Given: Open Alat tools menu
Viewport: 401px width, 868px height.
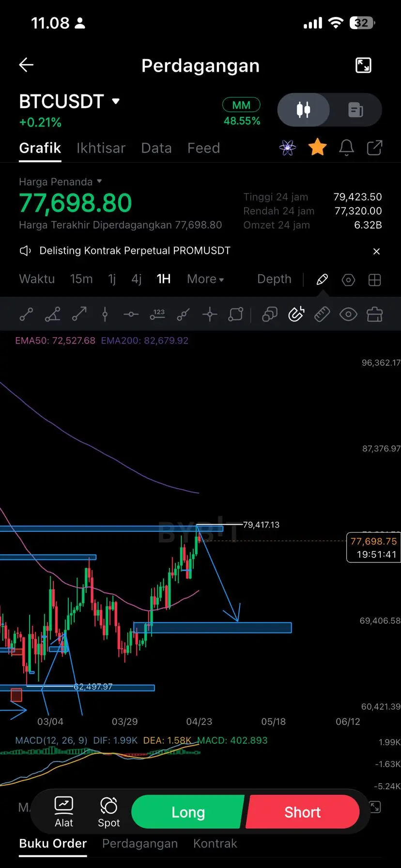Looking at the screenshot, I should 64,812.
